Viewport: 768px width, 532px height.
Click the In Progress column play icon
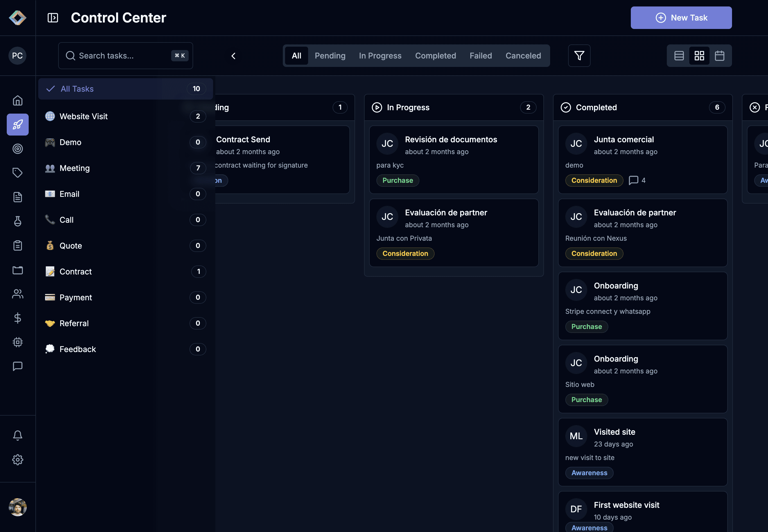[377, 107]
